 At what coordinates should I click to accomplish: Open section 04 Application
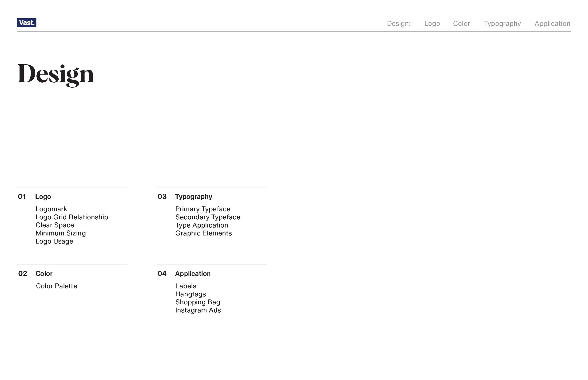coord(193,273)
